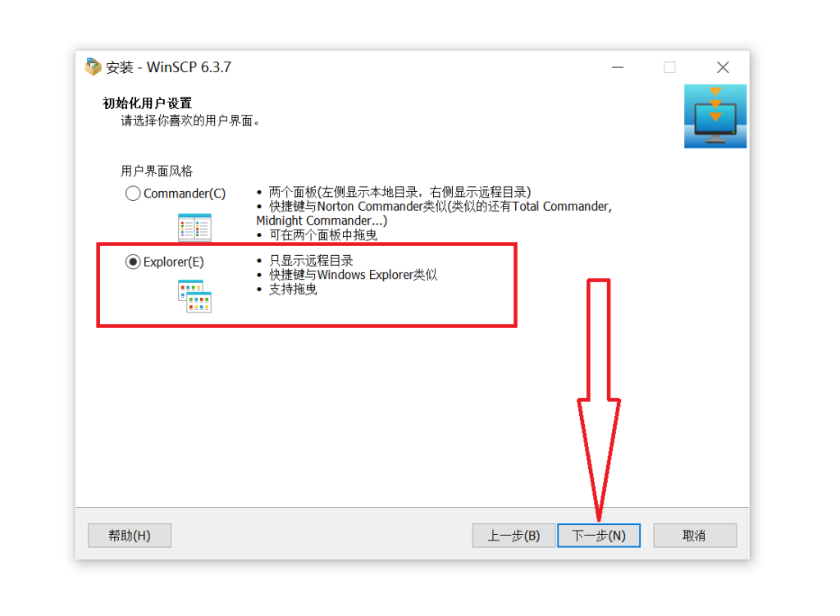Click the 两个面板 description bullet text

tap(399, 192)
